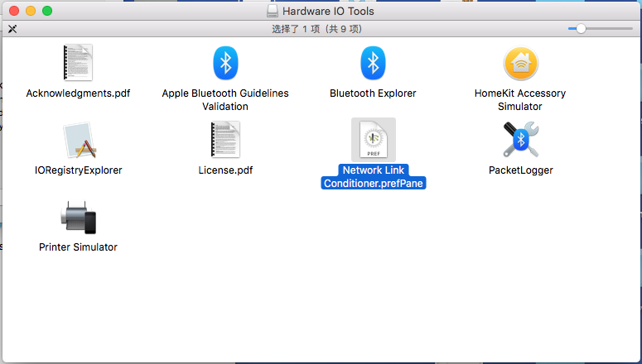Click the "IORegistryExplorer" label
Viewport: 642px width, 364px height.
78,170
